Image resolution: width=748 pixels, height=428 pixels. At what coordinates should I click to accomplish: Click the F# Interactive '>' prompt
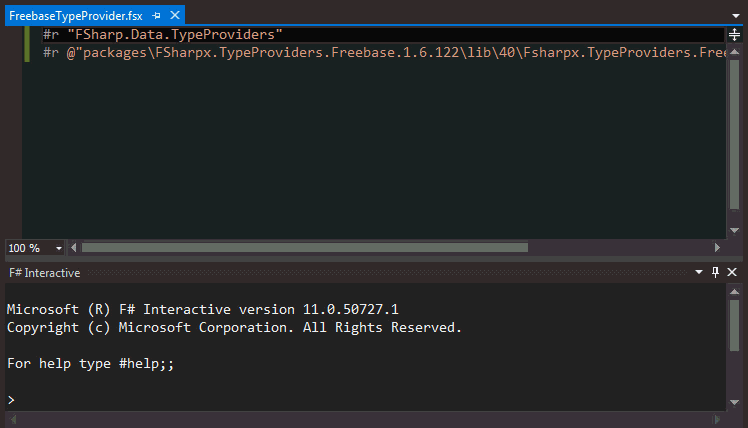pyautogui.click(x=11, y=400)
